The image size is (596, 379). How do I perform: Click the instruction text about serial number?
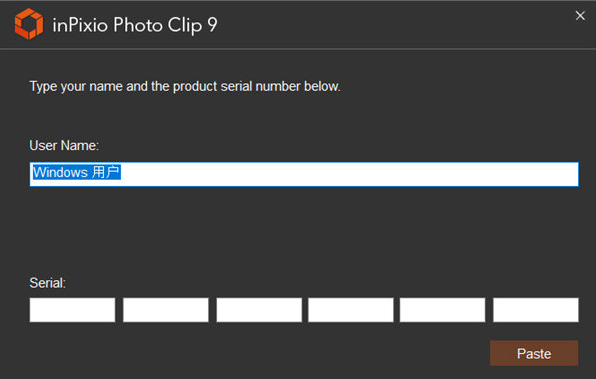185,87
